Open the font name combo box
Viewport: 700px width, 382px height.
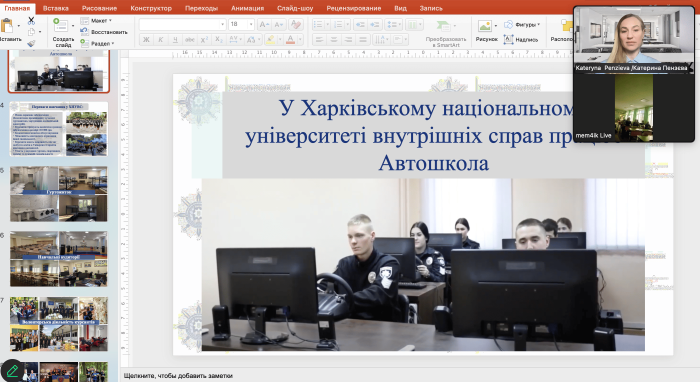point(183,25)
